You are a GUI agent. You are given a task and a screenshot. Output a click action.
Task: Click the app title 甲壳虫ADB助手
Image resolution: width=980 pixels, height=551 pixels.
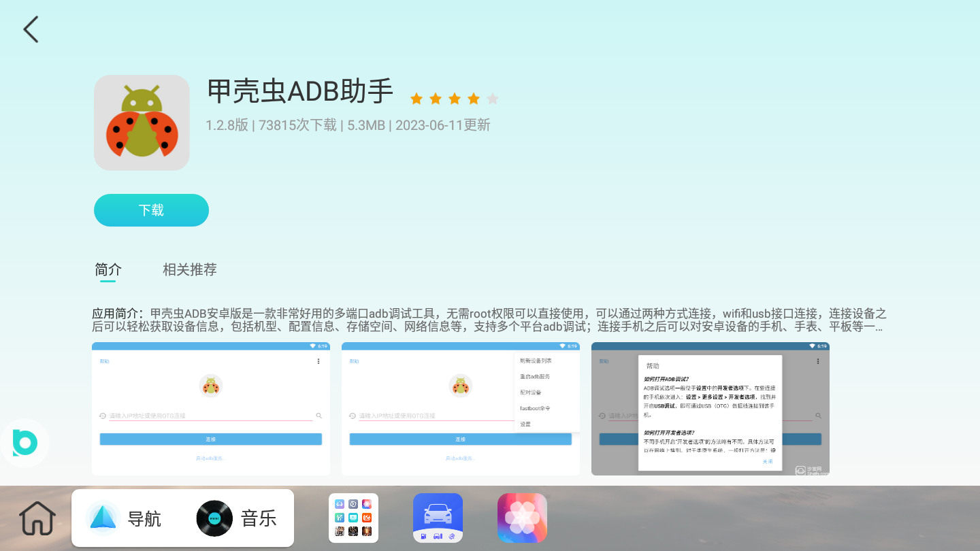300,92
